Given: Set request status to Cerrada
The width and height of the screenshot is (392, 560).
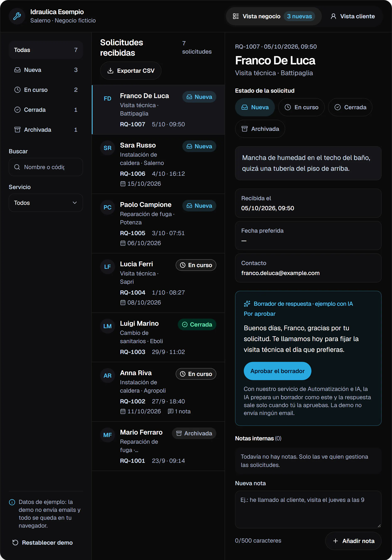Looking at the screenshot, I should point(350,107).
